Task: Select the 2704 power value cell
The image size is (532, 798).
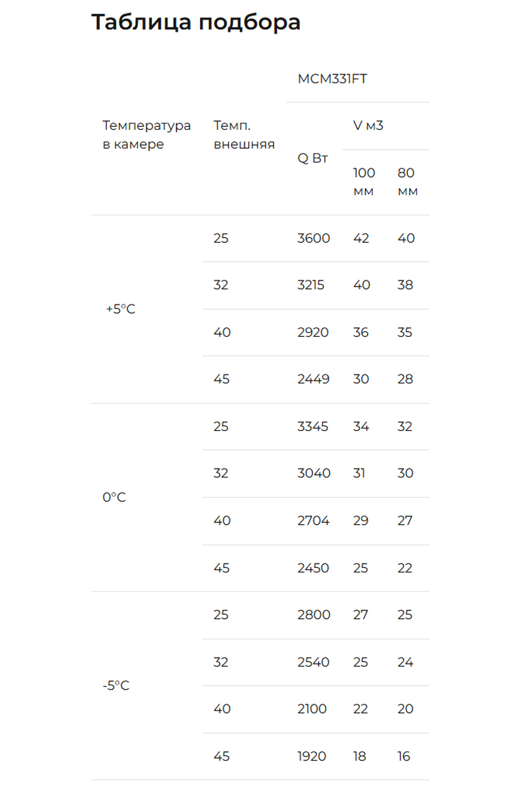Action: (x=313, y=521)
